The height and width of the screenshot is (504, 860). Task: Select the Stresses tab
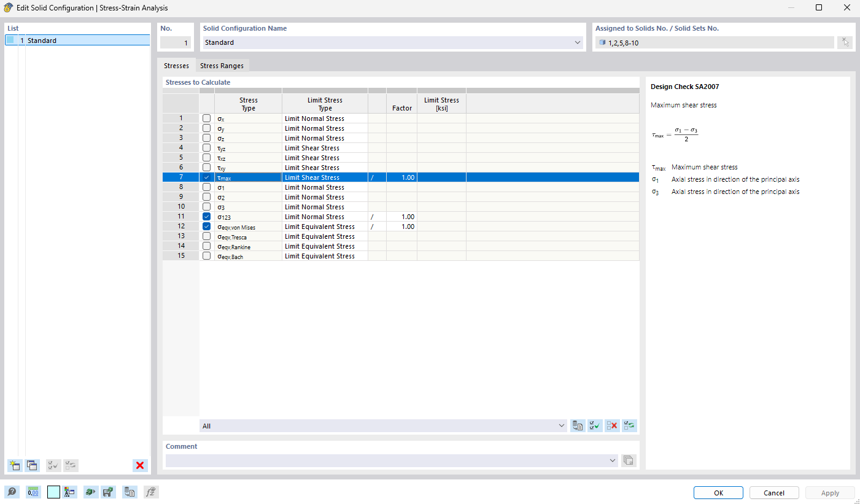(177, 65)
